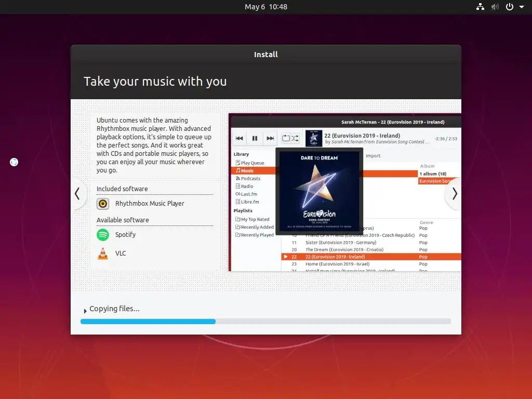The image size is (532, 399).
Task: Select playing track '22 (Eurovision 2019 - Ireland)'
Action: tap(371, 257)
